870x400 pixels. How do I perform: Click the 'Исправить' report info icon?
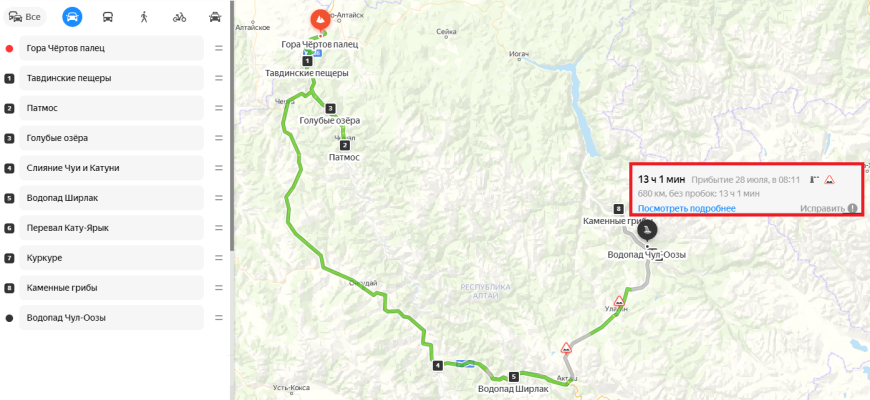(x=852, y=209)
